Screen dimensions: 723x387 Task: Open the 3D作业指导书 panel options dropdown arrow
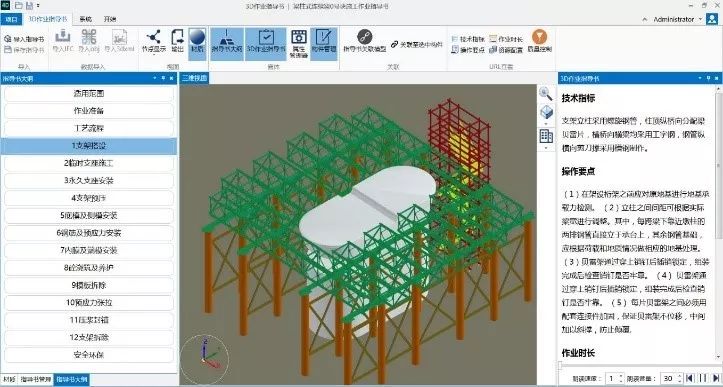(x=700, y=78)
